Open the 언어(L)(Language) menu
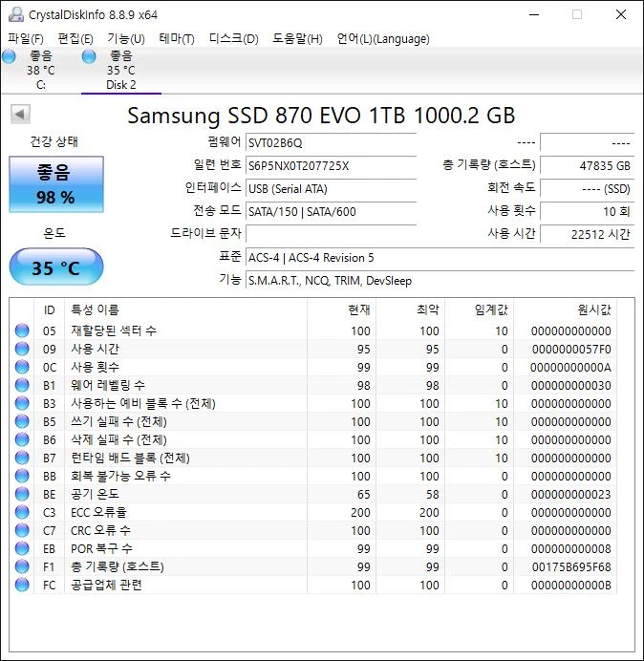 pos(383,39)
